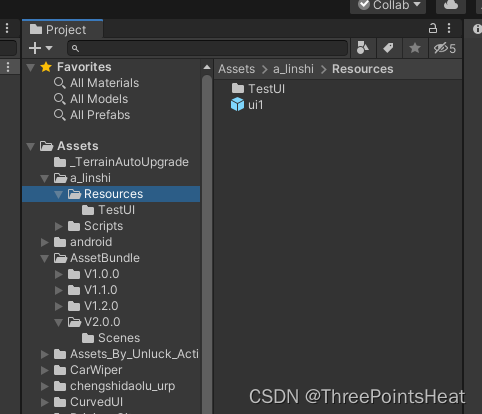482x414 pixels.
Task: Toggle hidden packages visibility eye icon
Action: click(445, 48)
